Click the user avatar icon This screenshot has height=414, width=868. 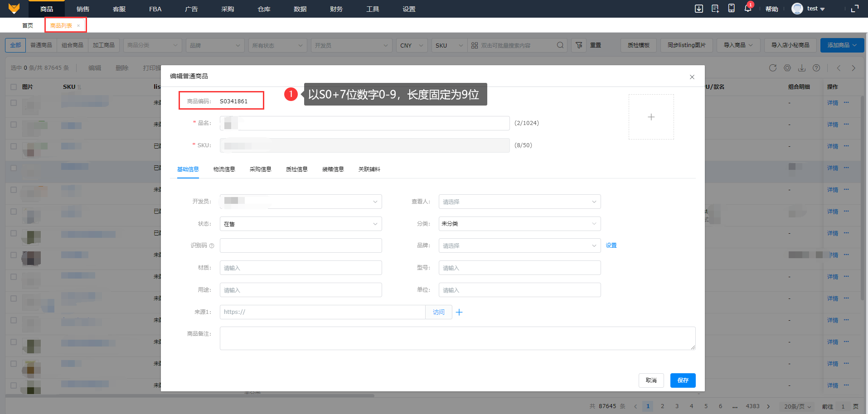coord(797,9)
